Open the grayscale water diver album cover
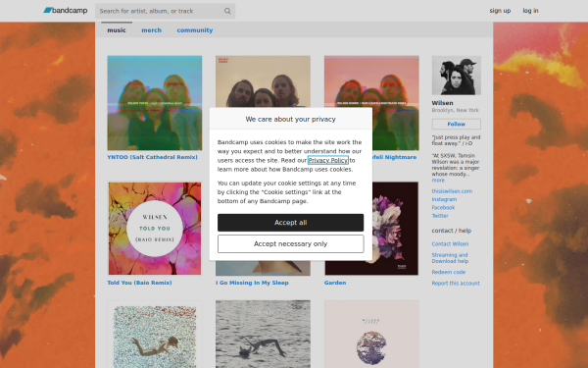Viewport: 588px width, 368px height. click(x=263, y=335)
